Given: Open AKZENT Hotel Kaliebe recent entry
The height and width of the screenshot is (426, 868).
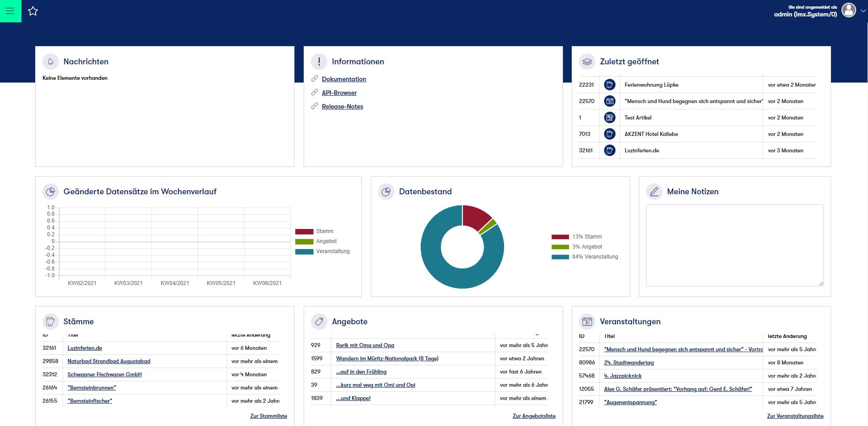Looking at the screenshot, I should coord(651,134).
